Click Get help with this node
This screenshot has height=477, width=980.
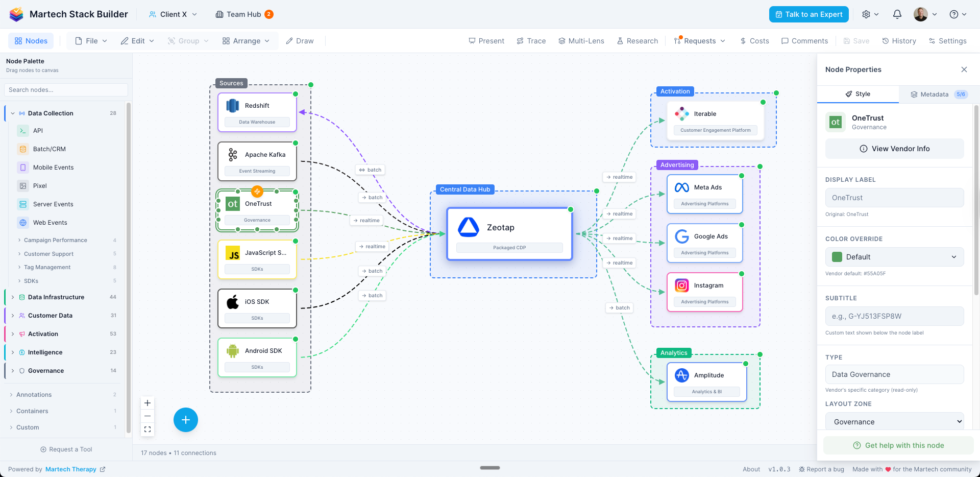[898, 445]
